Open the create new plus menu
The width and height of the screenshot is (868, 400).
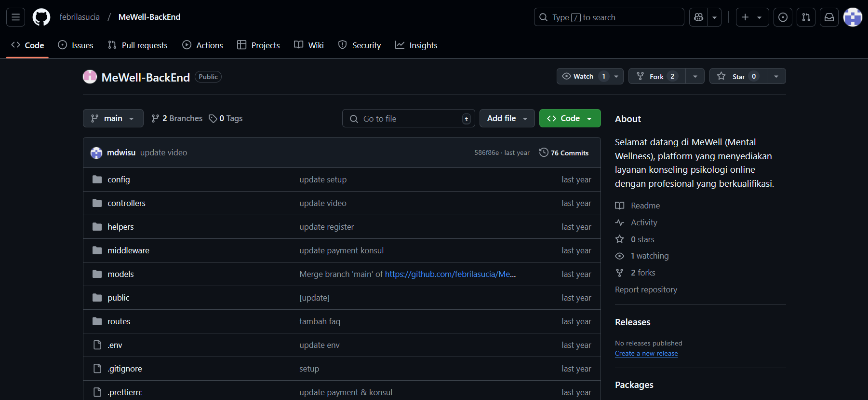tap(752, 17)
